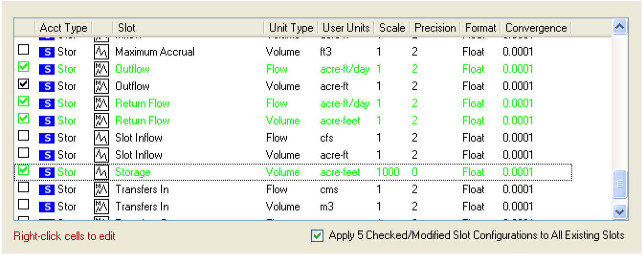Sort by the Slot column header

tap(188, 28)
